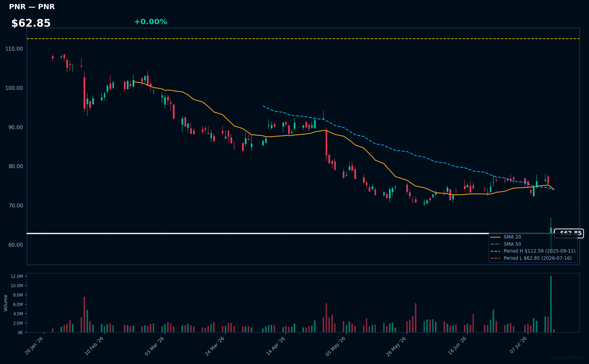Click the $62.85 current price tag on right
Screen dimensions: 589x364
click(x=569, y=233)
